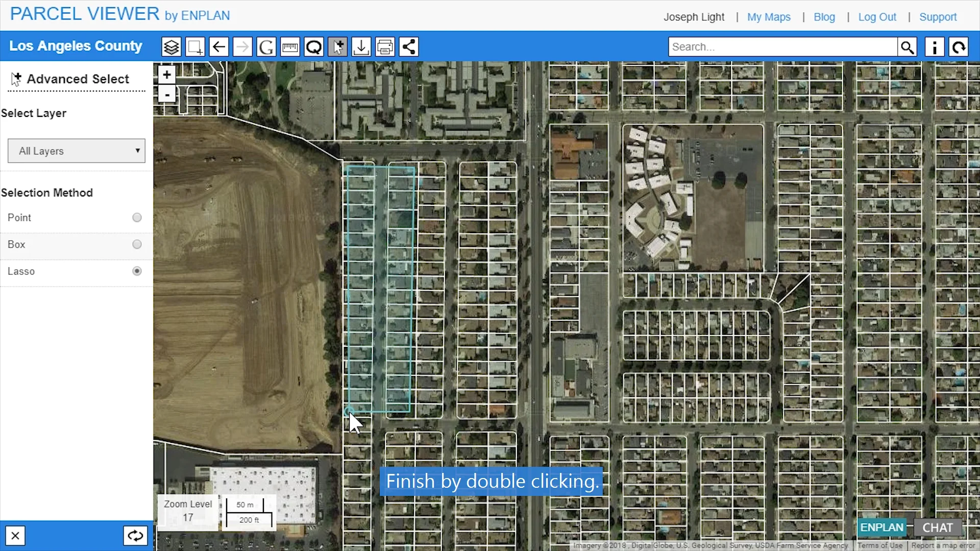Click the ENPLAN button

click(x=881, y=528)
